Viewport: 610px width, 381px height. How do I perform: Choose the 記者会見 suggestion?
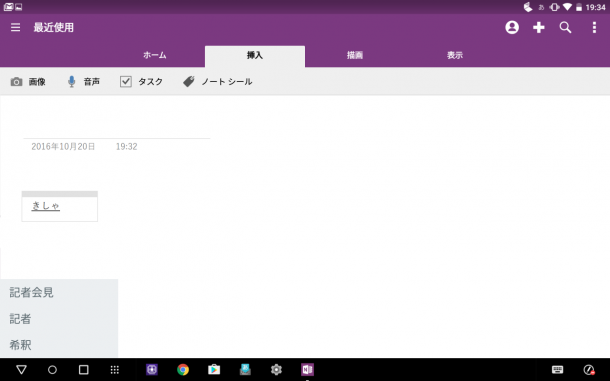click(x=32, y=292)
